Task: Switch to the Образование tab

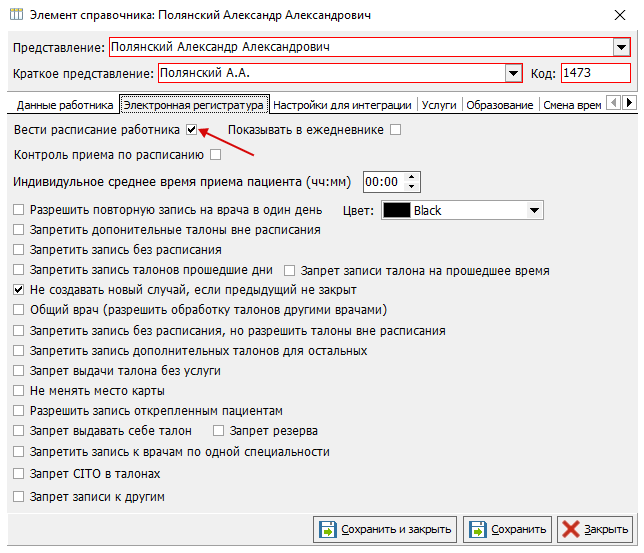Action: point(499,105)
